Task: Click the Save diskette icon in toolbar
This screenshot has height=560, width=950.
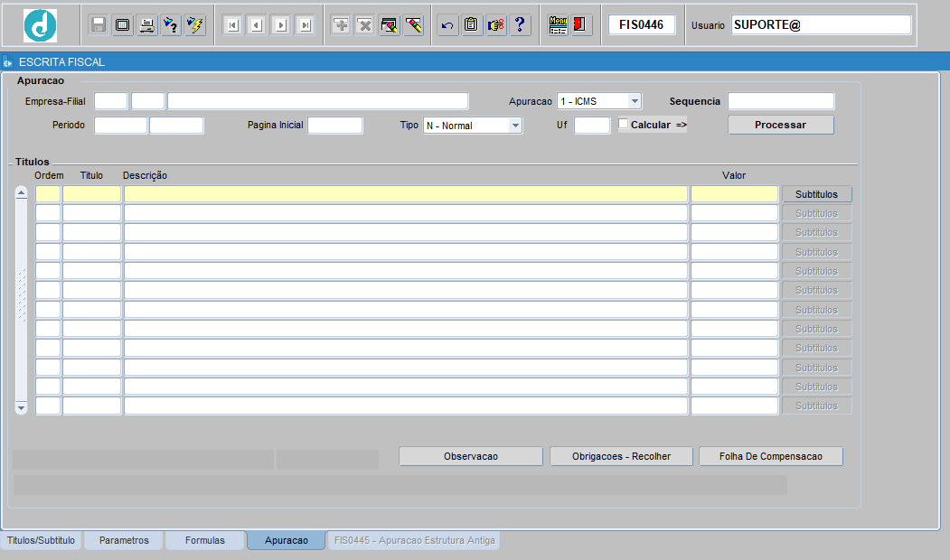Action: [99, 25]
